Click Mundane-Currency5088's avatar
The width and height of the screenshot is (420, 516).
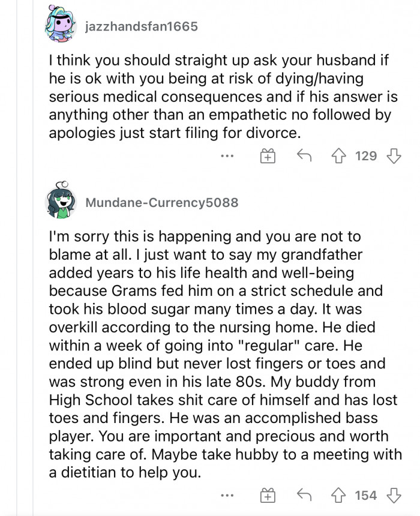(58, 203)
